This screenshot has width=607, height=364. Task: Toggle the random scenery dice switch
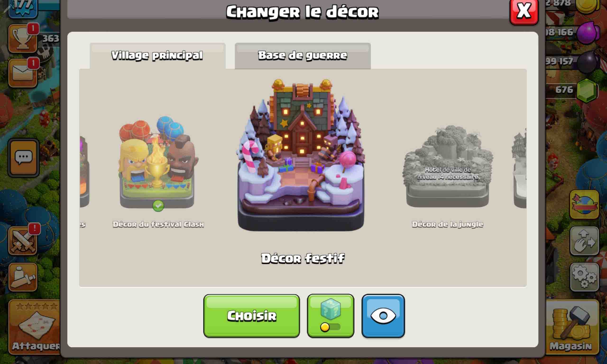pos(330,316)
